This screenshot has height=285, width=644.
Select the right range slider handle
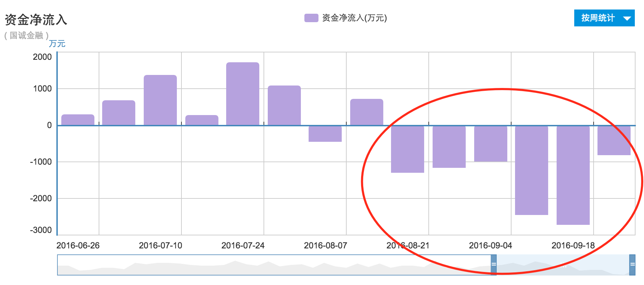[632, 265]
